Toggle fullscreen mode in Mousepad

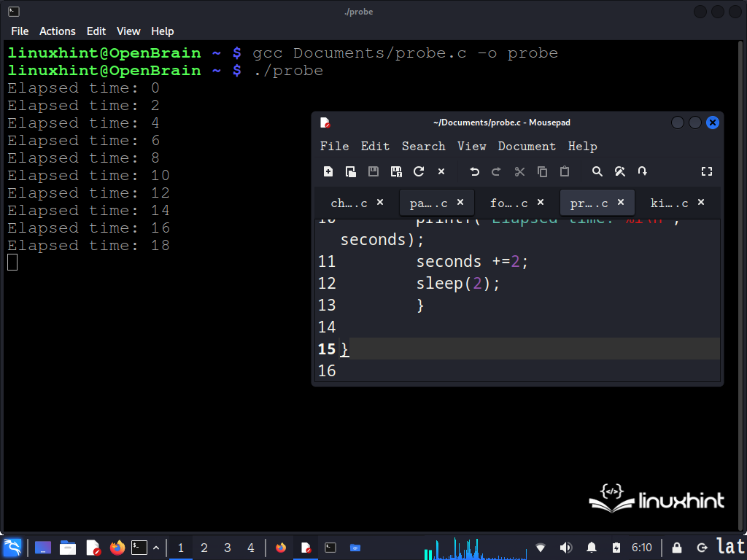click(x=706, y=172)
